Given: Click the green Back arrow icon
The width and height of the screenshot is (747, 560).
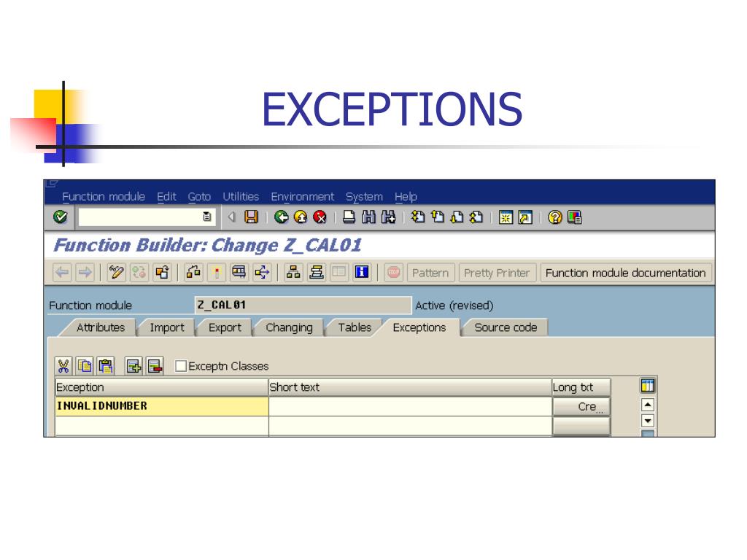Looking at the screenshot, I should point(282,217).
